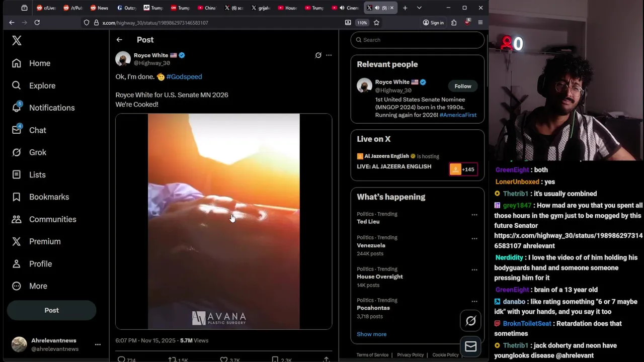644x362 pixels.
Task: Click the Grok icon on Royce White's post
Action: tap(318, 55)
